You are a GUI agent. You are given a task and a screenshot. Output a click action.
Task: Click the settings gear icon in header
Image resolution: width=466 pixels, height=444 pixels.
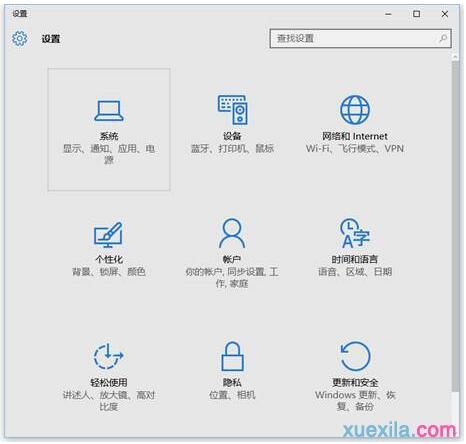pyautogui.click(x=19, y=39)
